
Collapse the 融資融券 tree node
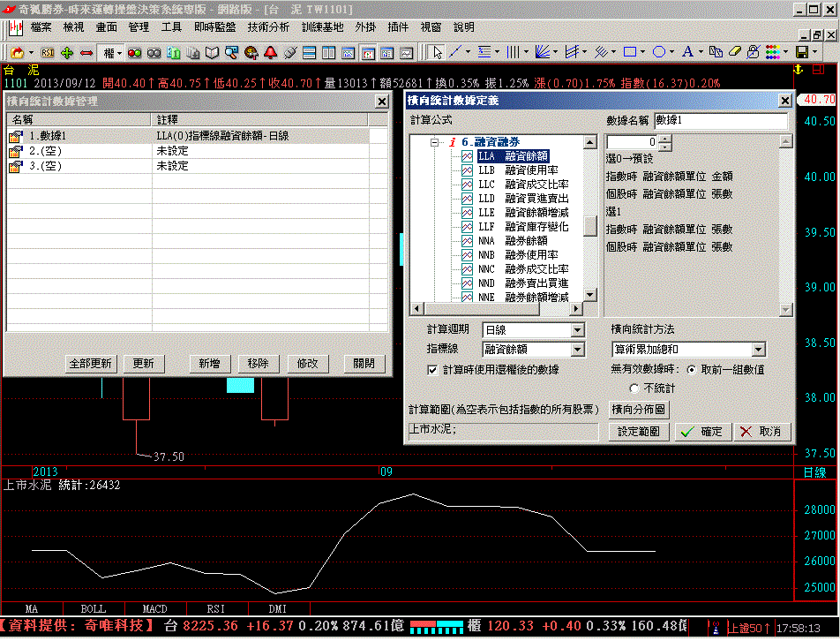434,142
